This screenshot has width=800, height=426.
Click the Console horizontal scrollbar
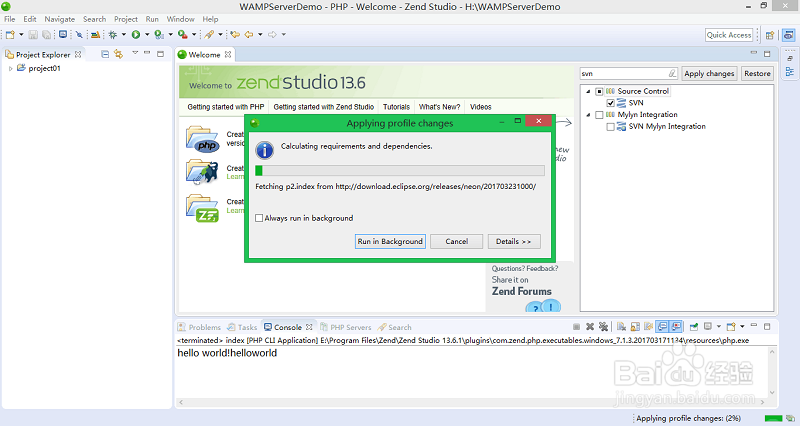coord(472,403)
